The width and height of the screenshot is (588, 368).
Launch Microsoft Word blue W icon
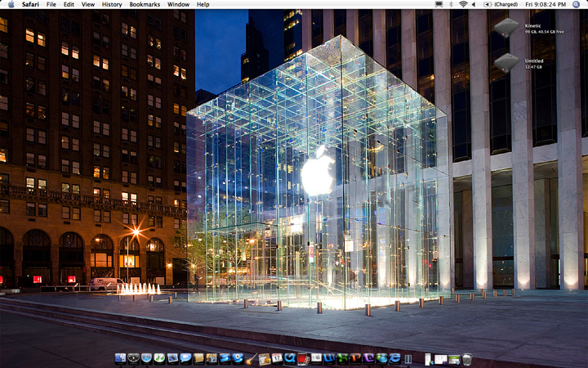click(x=330, y=358)
